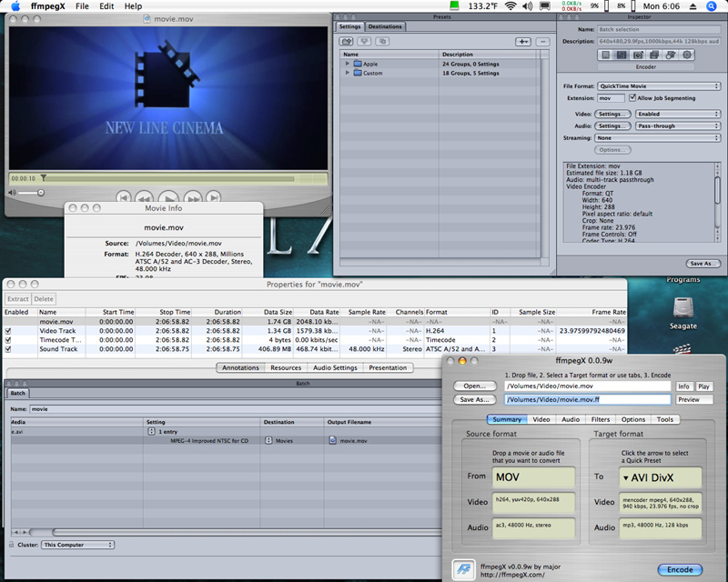This screenshot has height=582, width=728.
Task: Click the ffmpegX logo icon
Action: [x=464, y=569]
